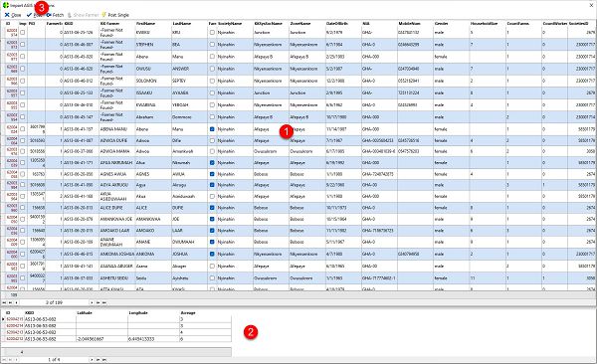The image size is (597, 364).
Task: Jump to last record in upper grid navigator
Action: [103, 302]
